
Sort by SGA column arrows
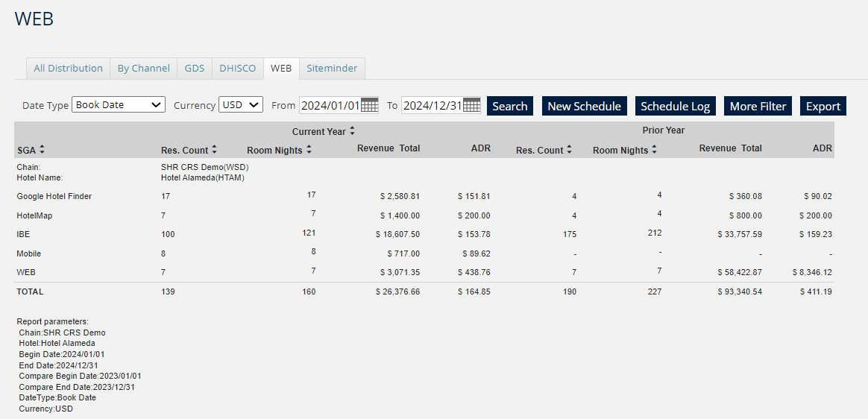(x=42, y=150)
